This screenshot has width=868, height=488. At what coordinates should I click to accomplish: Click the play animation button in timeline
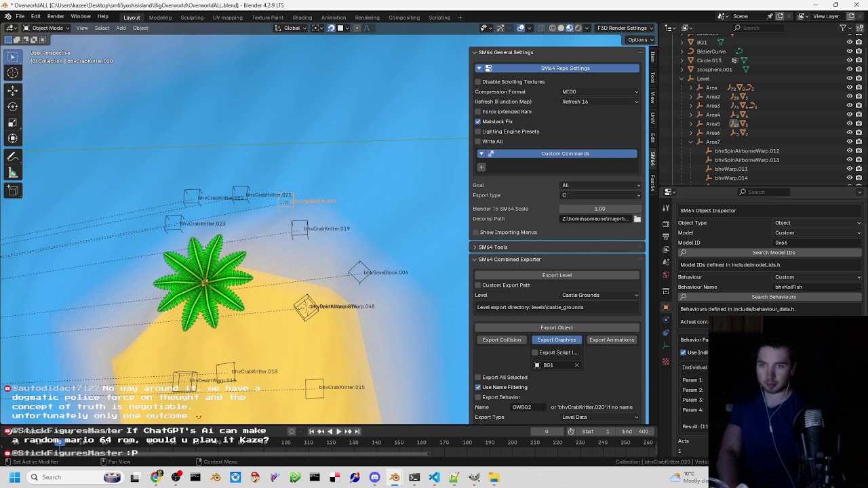(x=338, y=432)
